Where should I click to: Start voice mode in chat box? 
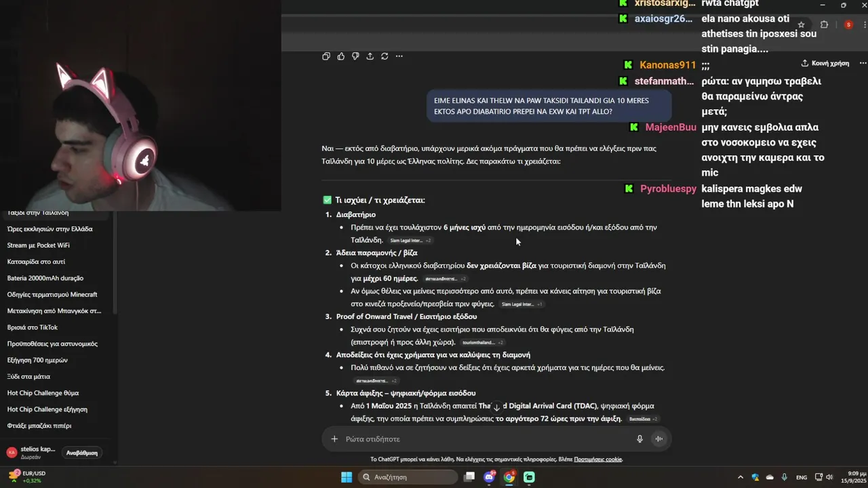point(658,439)
